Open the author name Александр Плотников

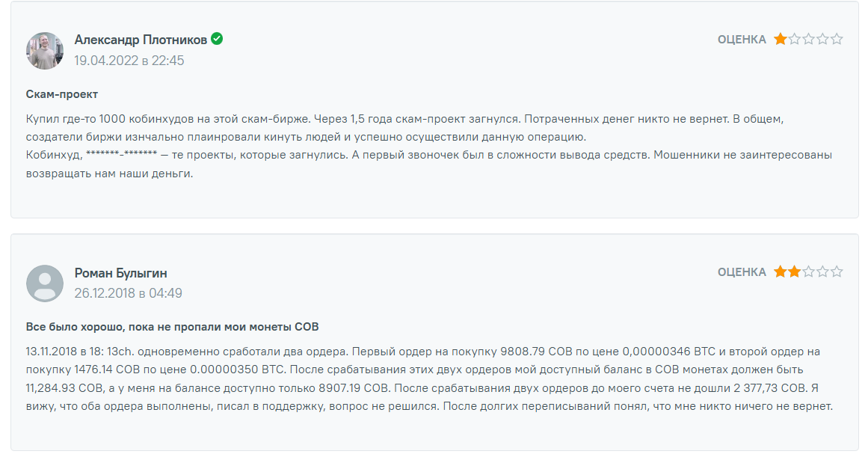[141, 40]
